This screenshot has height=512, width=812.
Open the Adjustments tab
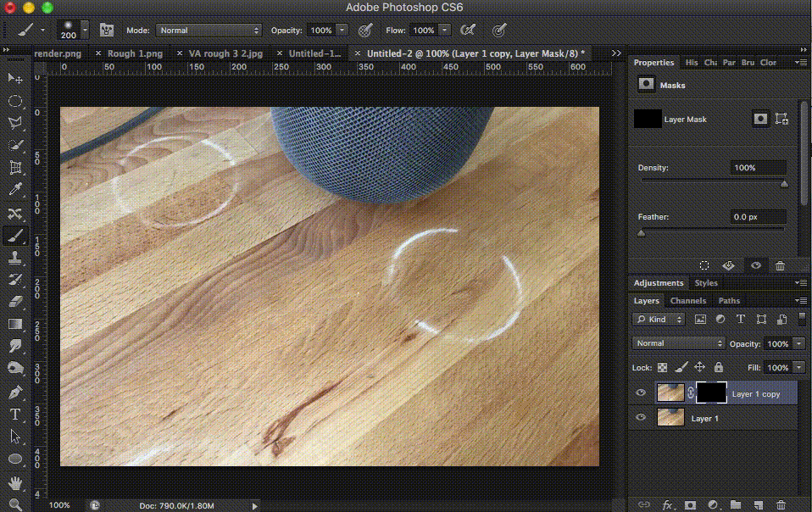[659, 282]
